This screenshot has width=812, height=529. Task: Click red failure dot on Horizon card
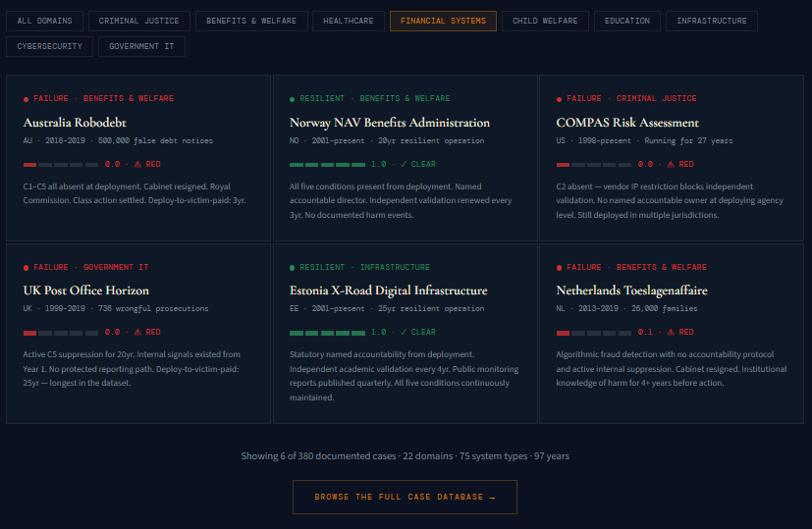point(26,268)
